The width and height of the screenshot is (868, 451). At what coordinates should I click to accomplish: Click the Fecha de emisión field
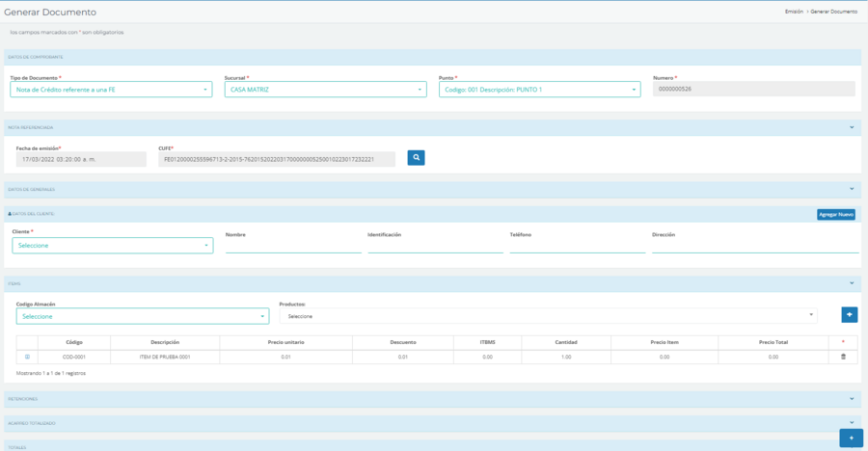point(81,159)
